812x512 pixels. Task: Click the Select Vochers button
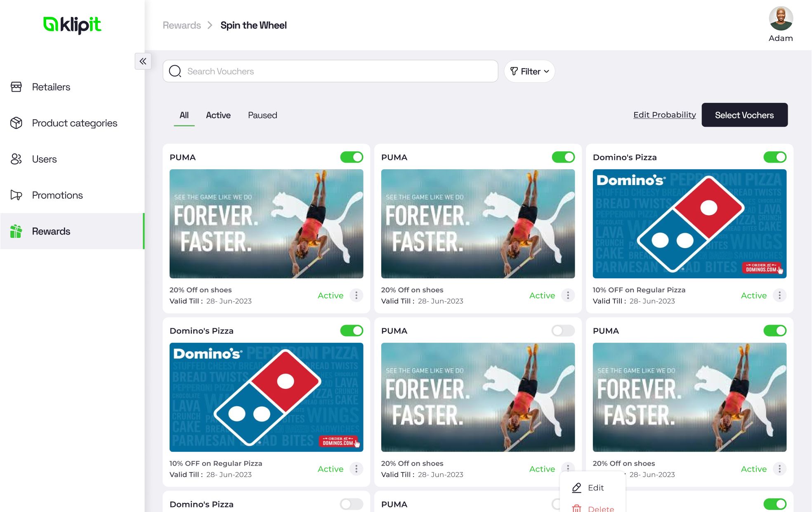pyautogui.click(x=744, y=115)
